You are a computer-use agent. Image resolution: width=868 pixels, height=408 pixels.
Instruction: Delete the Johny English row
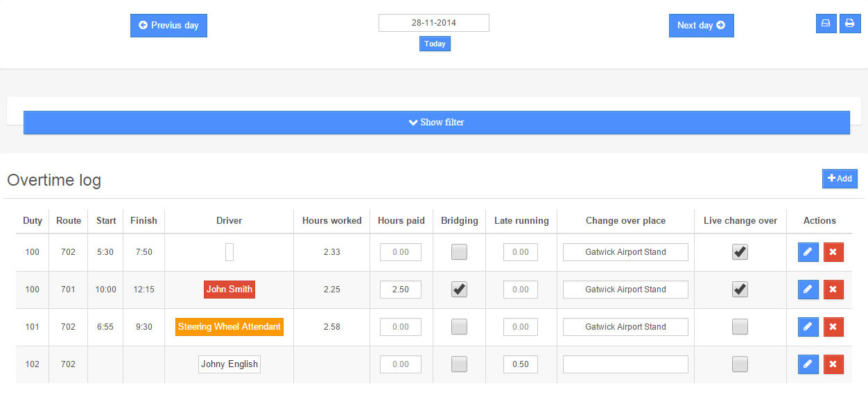(x=833, y=364)
